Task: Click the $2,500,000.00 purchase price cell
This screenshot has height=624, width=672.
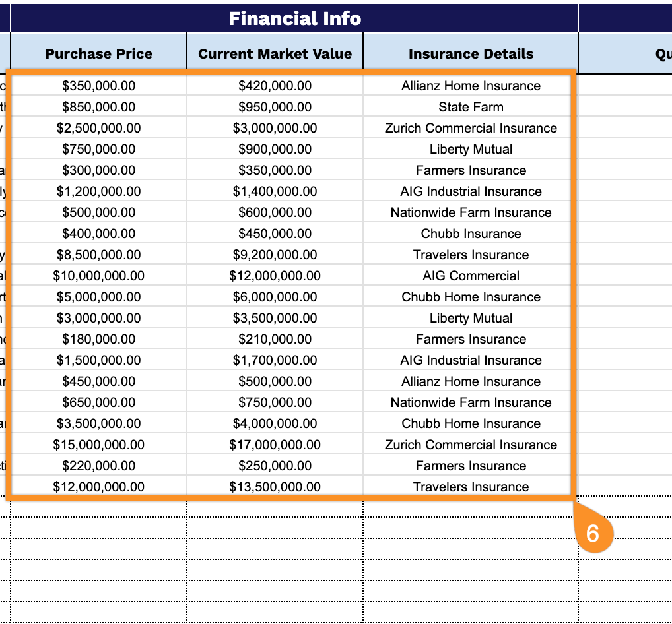Action: (x=99, y=128)
